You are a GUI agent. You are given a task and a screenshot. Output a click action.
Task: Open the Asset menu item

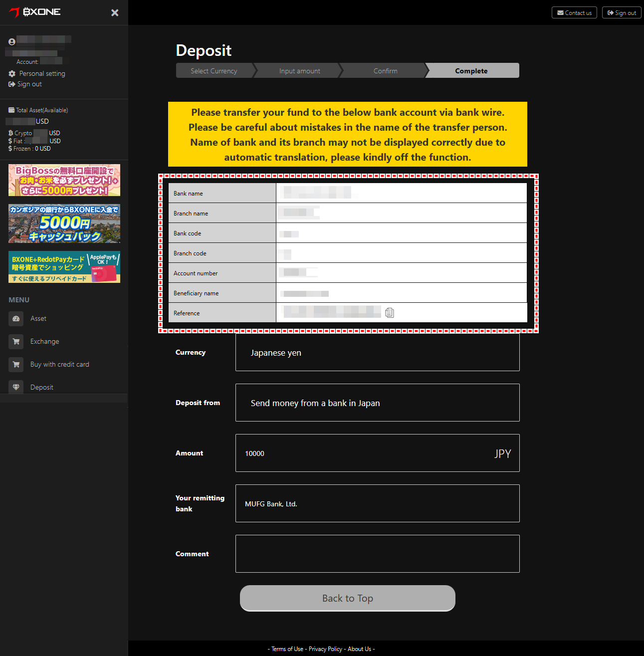38,319
